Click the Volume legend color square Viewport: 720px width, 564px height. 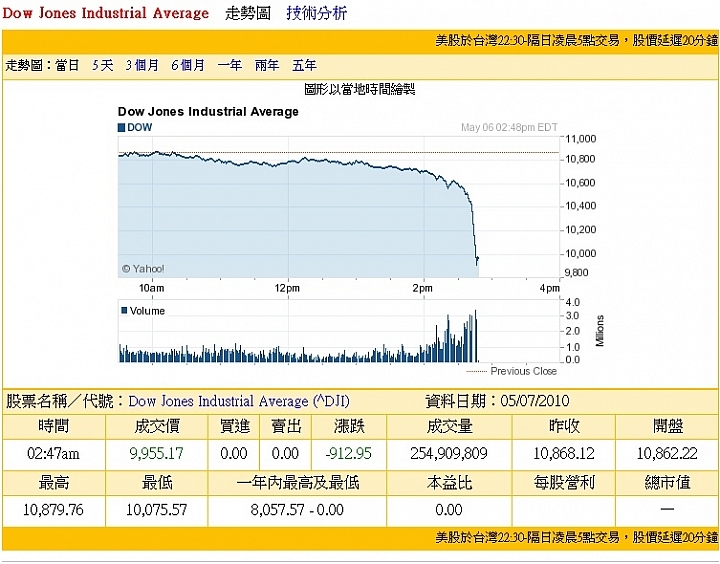124,310
